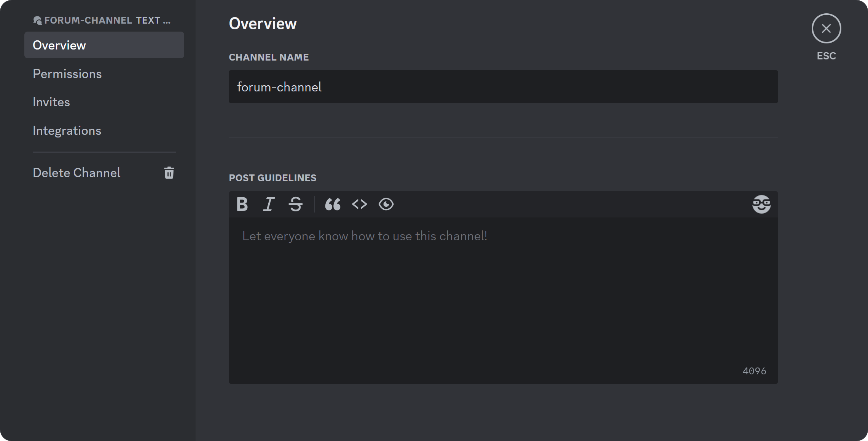Select the strikethrough formatting icon
The width and height of the screenshot is (868, 441).
[x=295, y=204]
